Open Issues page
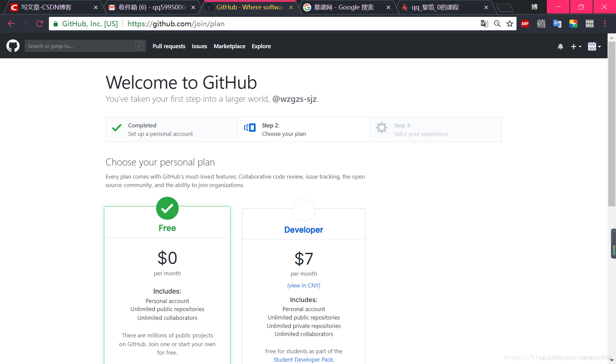 (x=200, y=46)
